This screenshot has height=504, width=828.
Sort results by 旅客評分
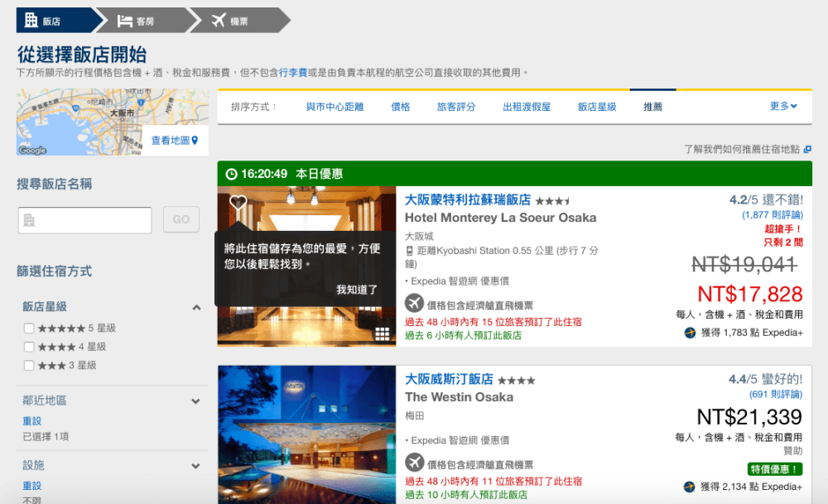coord(456,107)
